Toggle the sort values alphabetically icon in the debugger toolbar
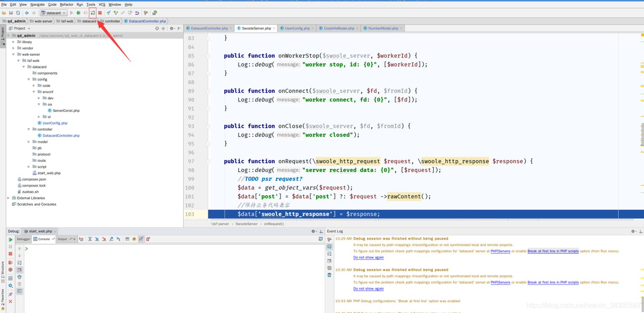This screenshot has height=313, width=644. pos(141,239)
